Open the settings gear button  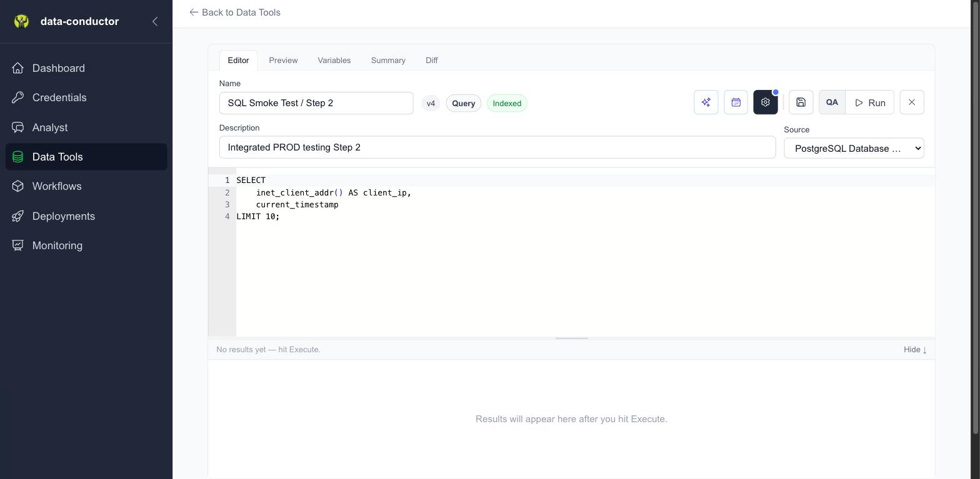point(766,102)
